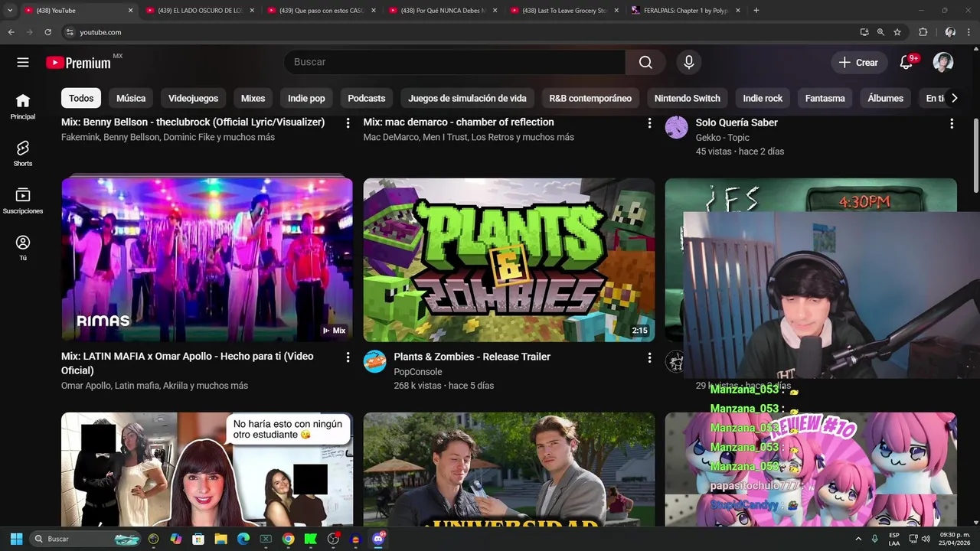Select the Videojuegos filter chip

coord(193,98)
